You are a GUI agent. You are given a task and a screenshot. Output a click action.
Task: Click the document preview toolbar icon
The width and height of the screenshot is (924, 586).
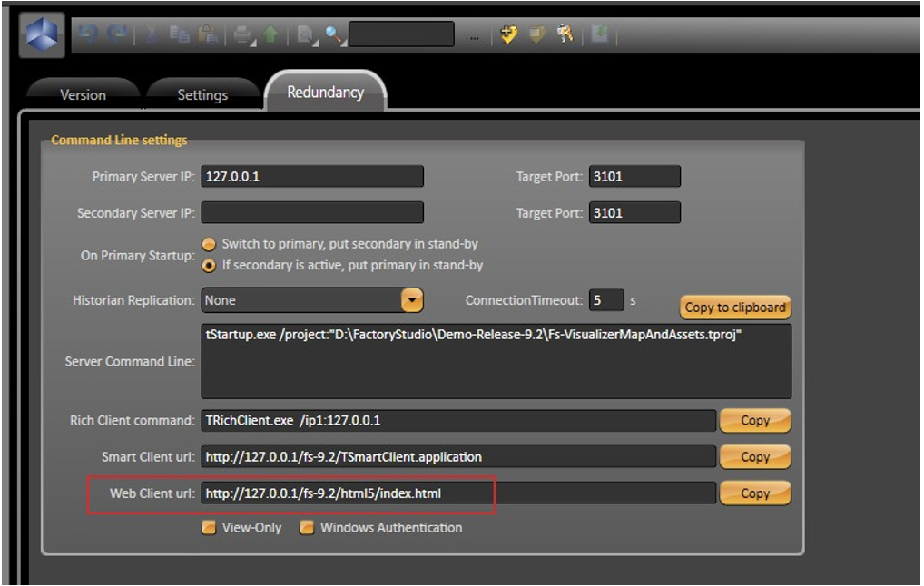(x=307, y=35)
